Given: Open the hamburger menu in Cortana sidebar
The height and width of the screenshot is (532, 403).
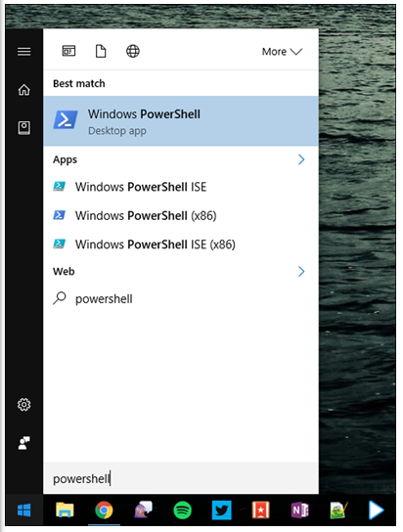Looking at the screenshot, I should (24, 52).
